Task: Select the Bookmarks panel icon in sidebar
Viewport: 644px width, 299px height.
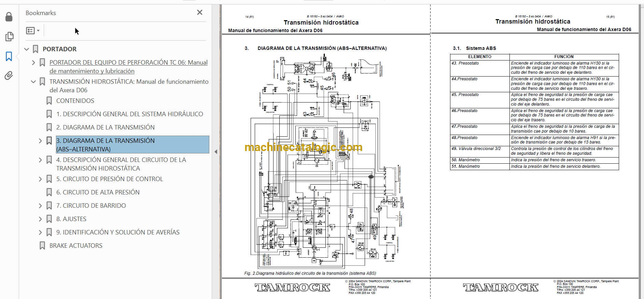Action: [9, 56]
